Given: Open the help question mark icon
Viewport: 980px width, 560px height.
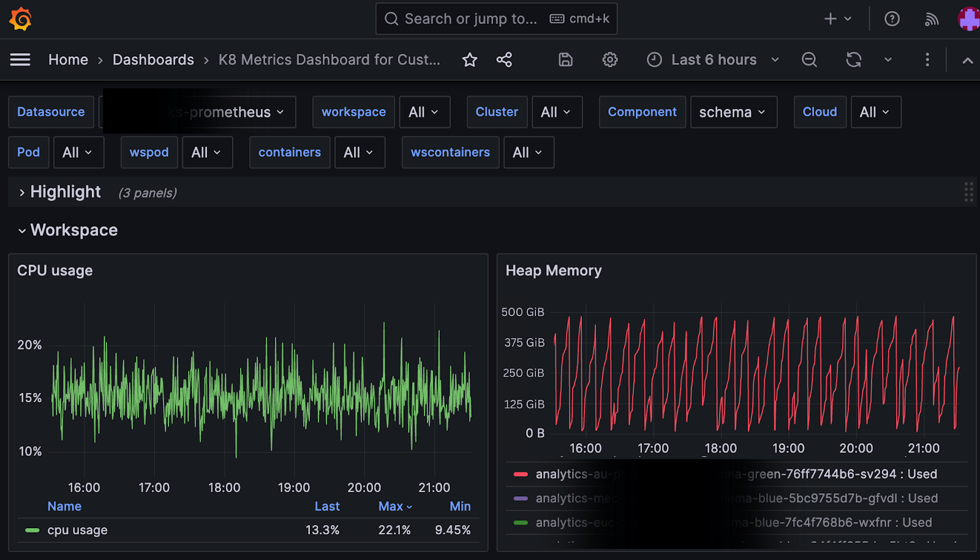Looking at the screenshot, I should pyautogui.click(x=892, y=19).
